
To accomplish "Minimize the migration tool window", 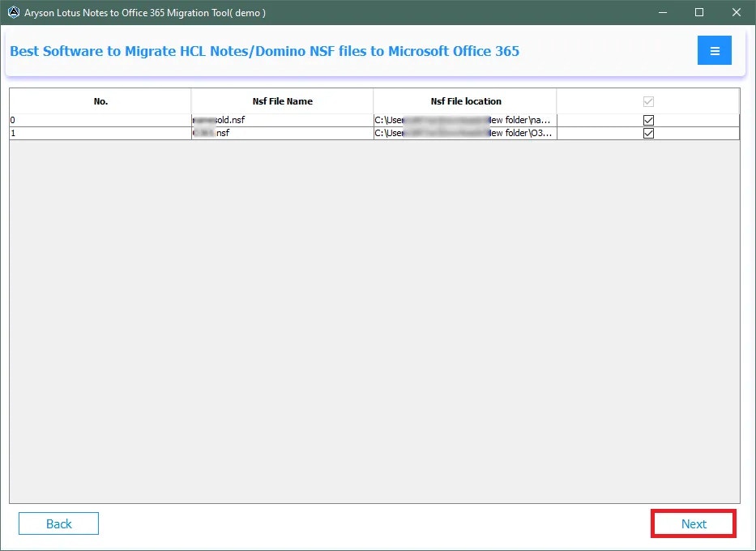I will (663, 12).
